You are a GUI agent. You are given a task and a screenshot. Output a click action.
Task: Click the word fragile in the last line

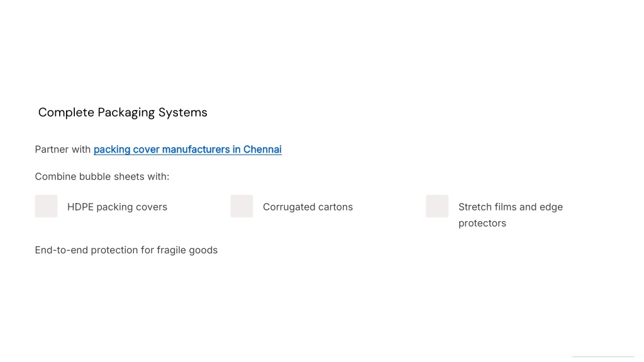[171, 250]
